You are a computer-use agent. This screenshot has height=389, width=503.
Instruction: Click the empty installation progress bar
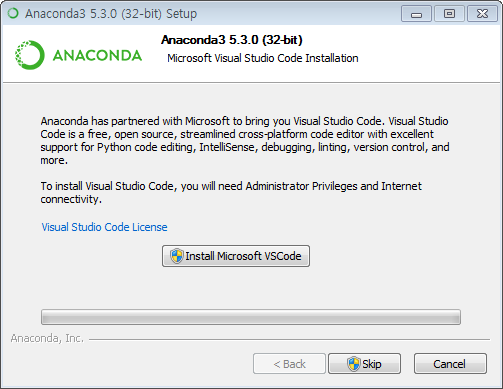click(251, 317)
